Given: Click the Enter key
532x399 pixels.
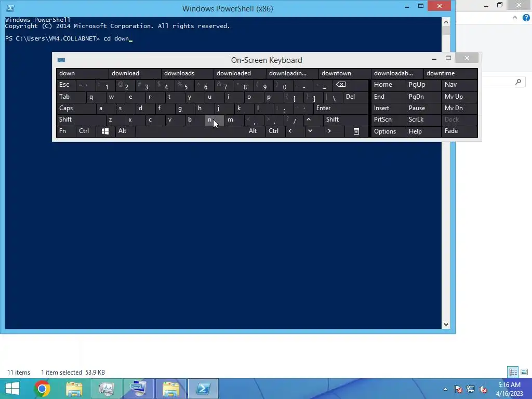Looking at the screenshot, I should tap(341, 108).
